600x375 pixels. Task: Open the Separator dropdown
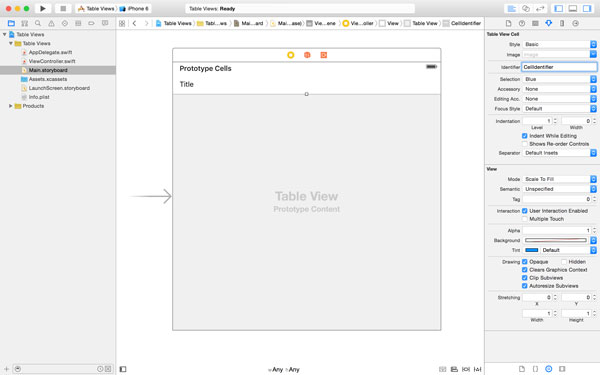pos(559,153)
